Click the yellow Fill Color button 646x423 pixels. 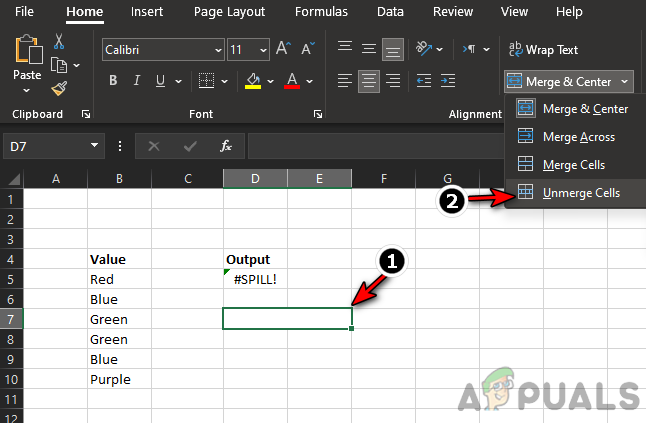click(254, 81)
